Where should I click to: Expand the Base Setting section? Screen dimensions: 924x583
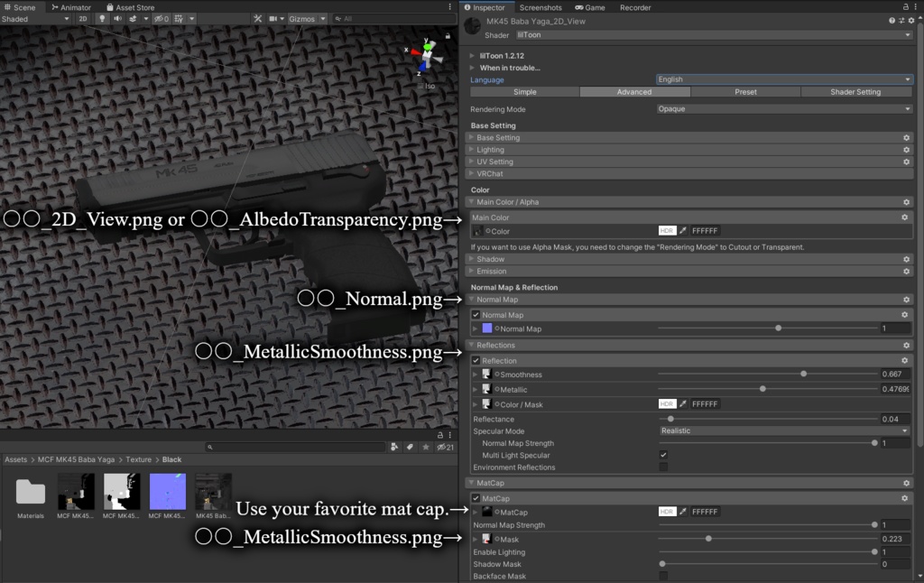tap(689, 137)
